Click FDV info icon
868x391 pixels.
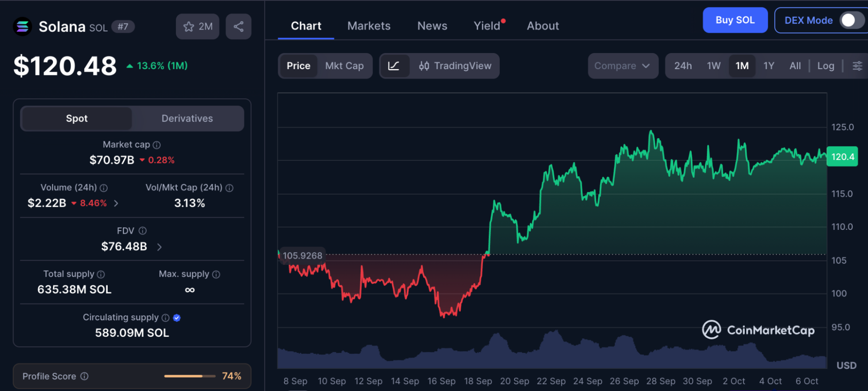click(x=142, y=231)
